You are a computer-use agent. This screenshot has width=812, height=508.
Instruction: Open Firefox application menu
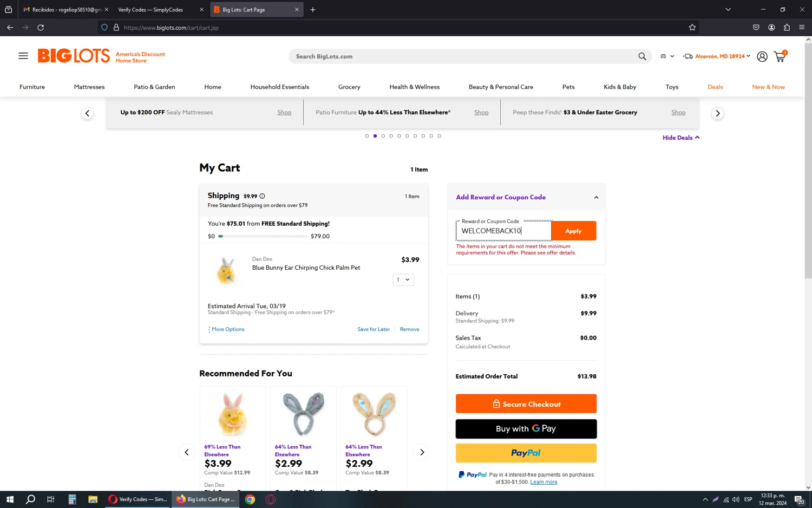[x=802, y=28]
